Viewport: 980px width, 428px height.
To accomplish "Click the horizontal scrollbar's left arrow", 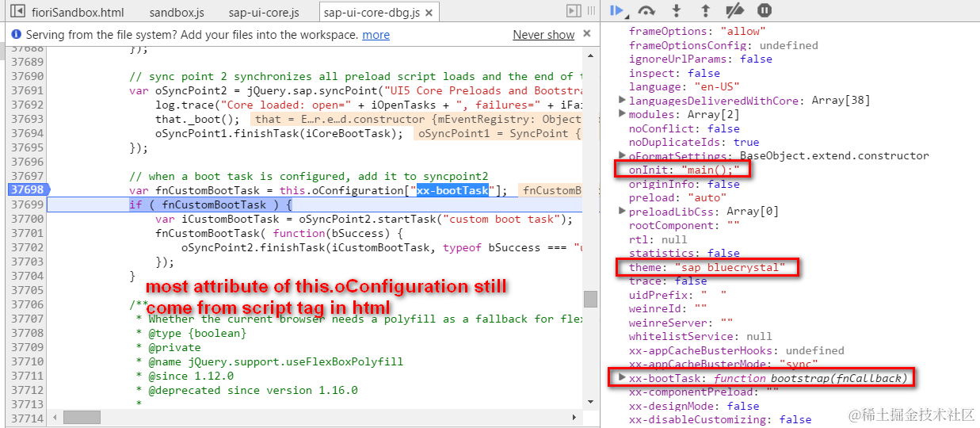I will pyautogui.click(x=53, y=417).
